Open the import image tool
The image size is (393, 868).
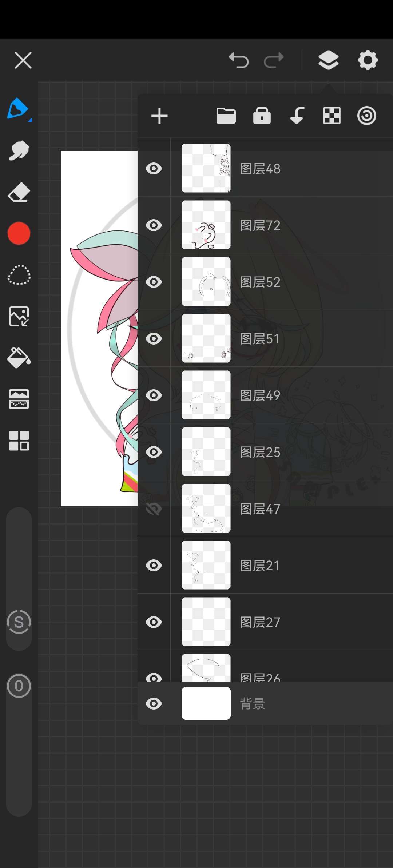[x=19, y=316]
